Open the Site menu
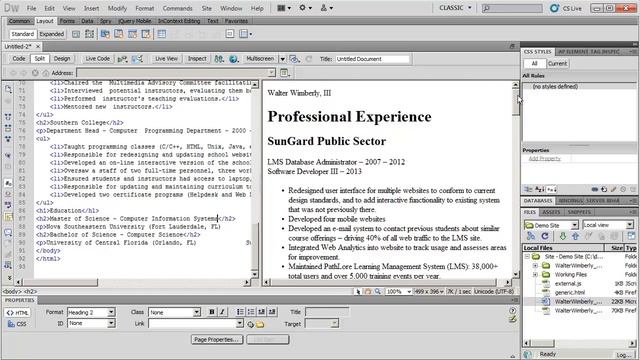Image resolution: width=640 pixels, height=360 pixels. (207, 8)
